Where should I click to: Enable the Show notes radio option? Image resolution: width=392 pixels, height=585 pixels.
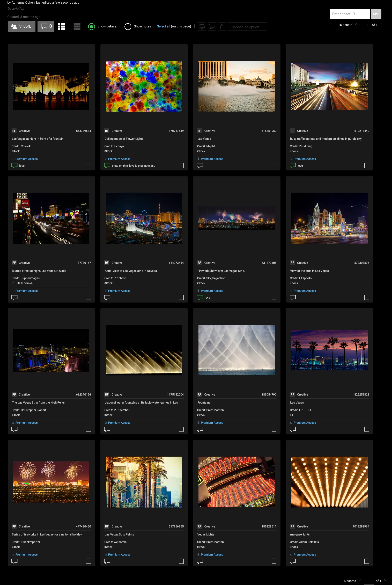pyautogui.click(x=128, y=26)
